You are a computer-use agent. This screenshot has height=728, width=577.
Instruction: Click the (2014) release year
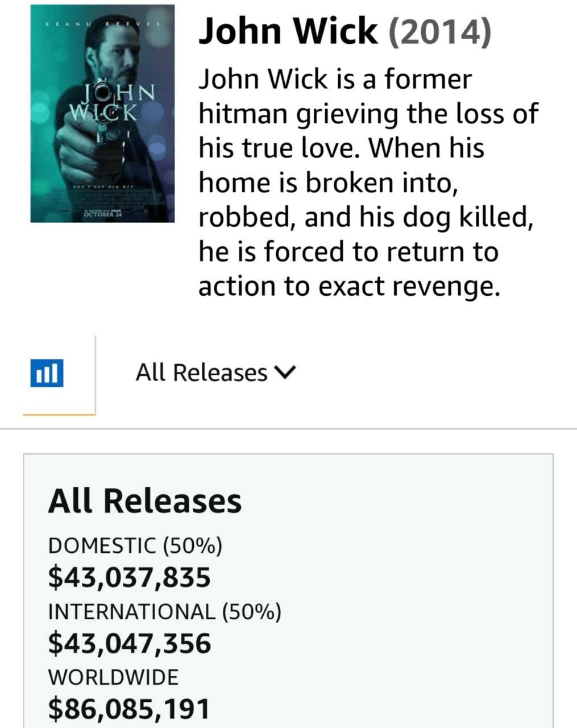pyautogui.click(x=439, y=32)
